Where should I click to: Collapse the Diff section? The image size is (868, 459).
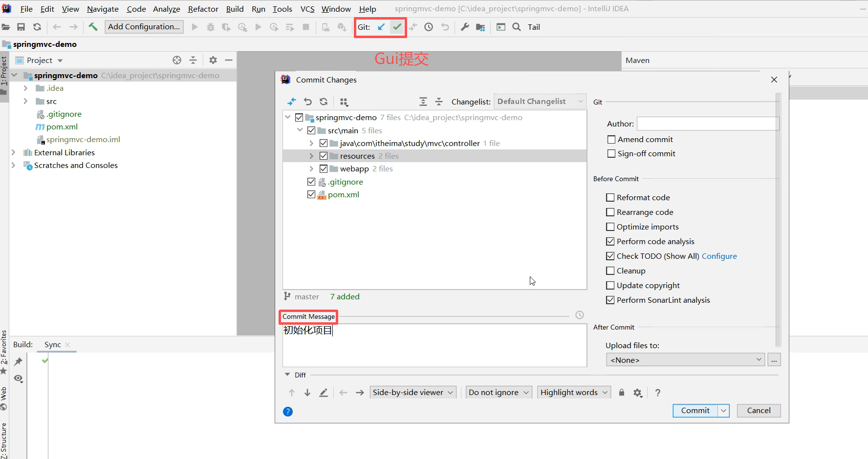coord(287,375)
